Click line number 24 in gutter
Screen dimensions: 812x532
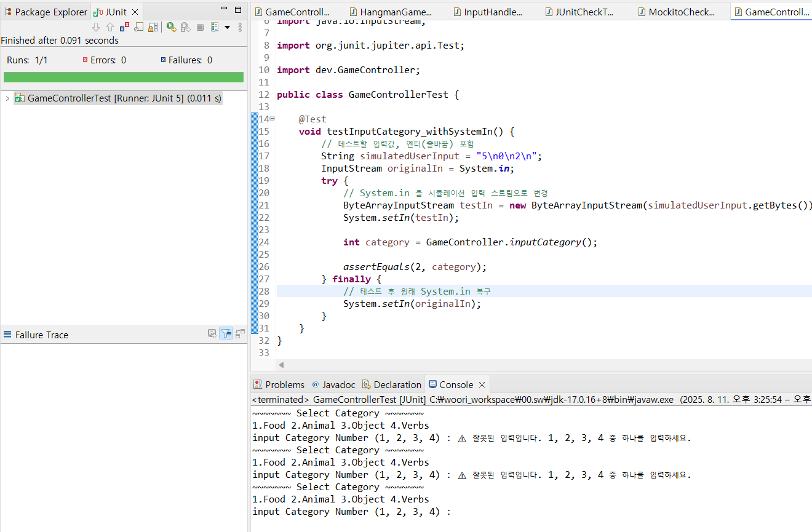[x=263, y=242]
